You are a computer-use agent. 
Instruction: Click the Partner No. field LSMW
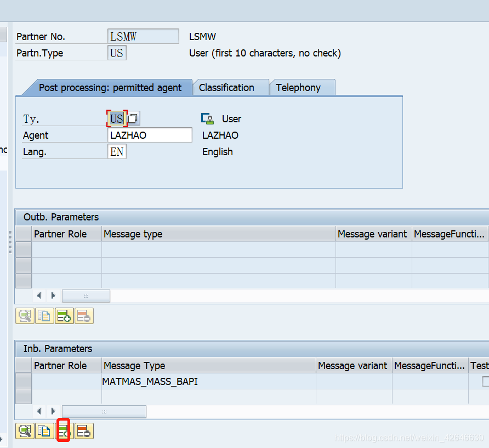(143, 37)
